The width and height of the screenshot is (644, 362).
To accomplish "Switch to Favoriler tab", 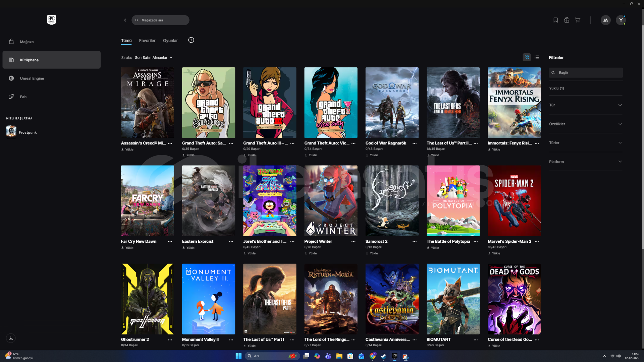I will click(x=147, y=41).
